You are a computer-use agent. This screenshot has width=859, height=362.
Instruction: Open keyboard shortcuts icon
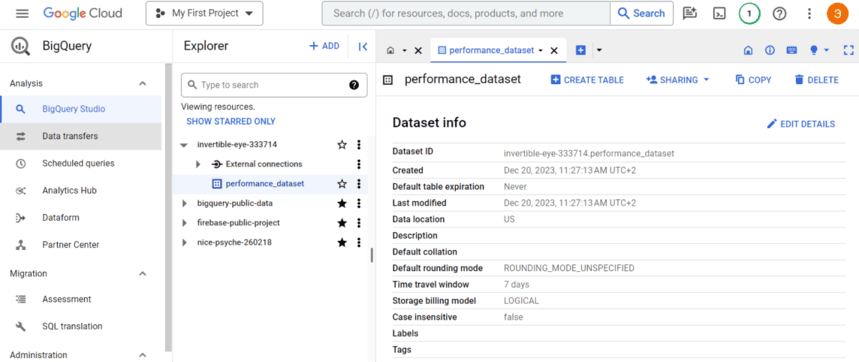click(792, 50)
